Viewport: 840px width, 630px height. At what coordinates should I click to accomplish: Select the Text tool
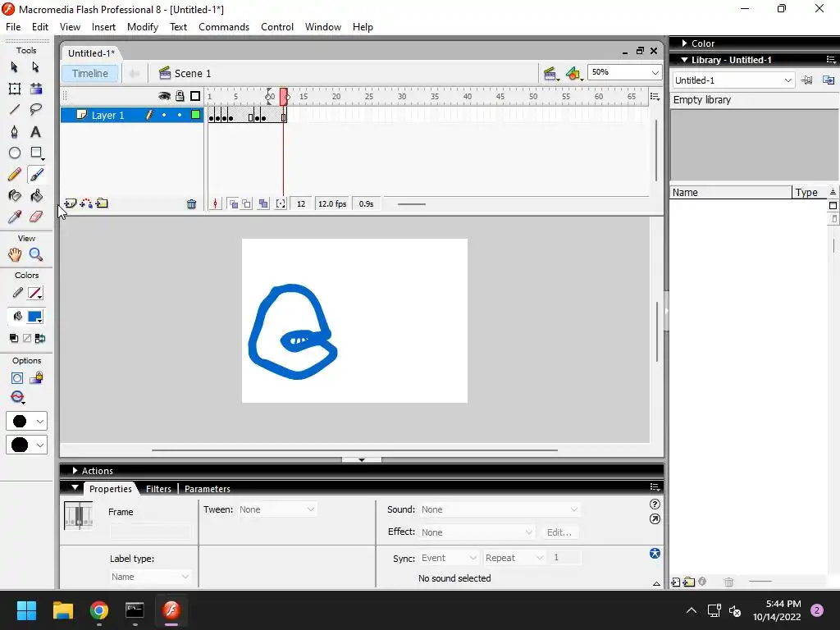[36, 131]
